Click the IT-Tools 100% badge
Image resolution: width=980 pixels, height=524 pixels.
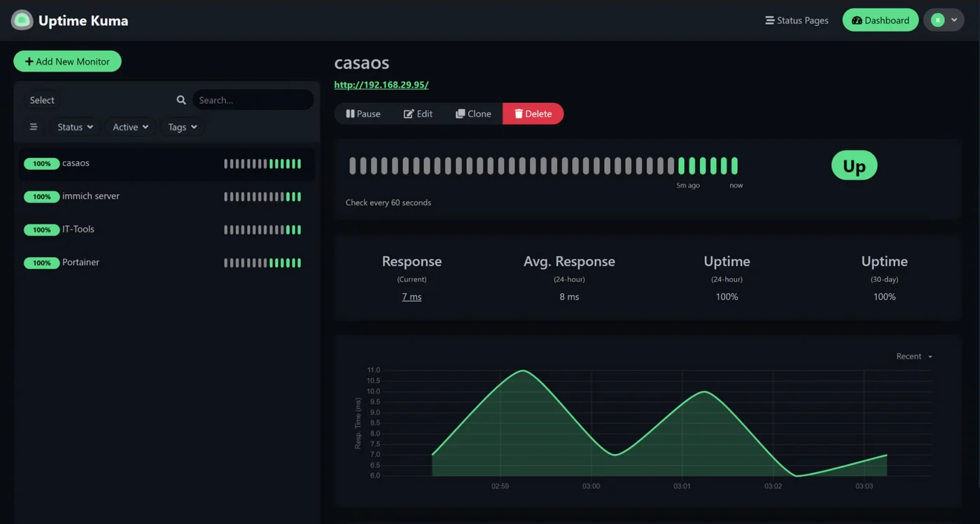coord(42,230)
